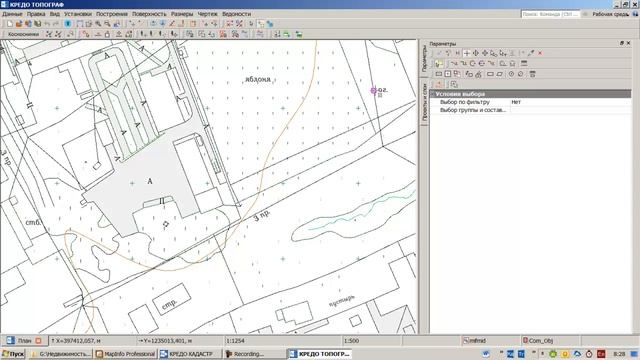Click the orange icon in fourth Параметры row
The height and width of the screenshot is (360, 640).
(x=438, y=84)
